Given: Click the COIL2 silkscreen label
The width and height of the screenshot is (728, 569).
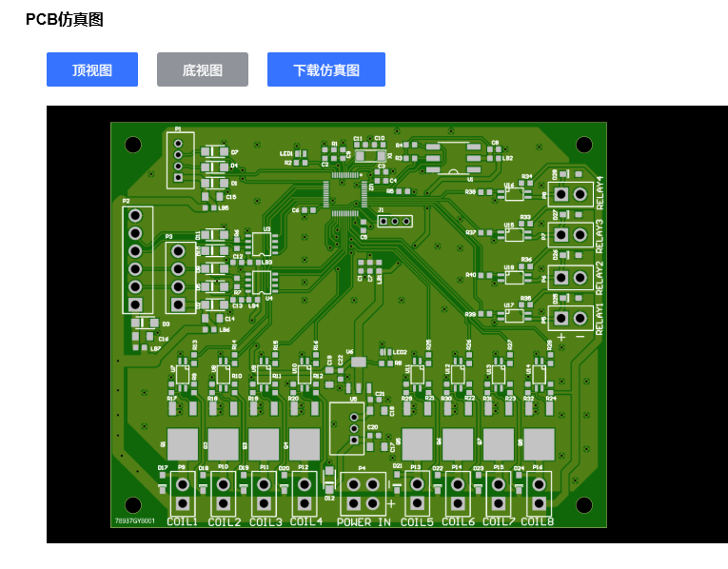Looking at the screenshot, I should point(225,522).
